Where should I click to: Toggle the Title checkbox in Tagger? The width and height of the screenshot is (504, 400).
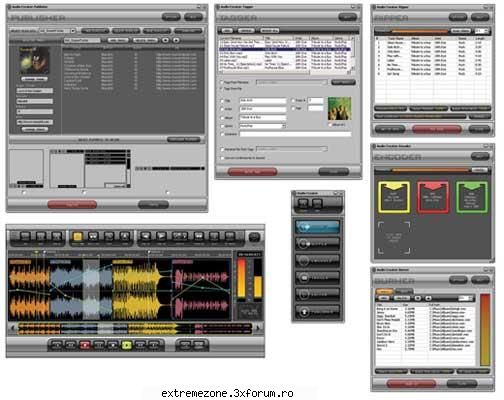tap(223, 101)
